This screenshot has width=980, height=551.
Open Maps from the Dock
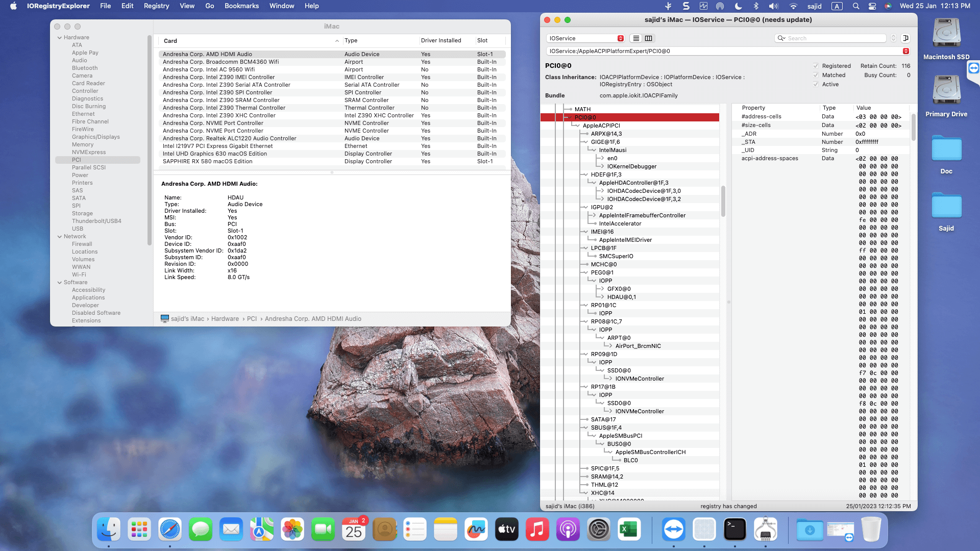(262, 530)
